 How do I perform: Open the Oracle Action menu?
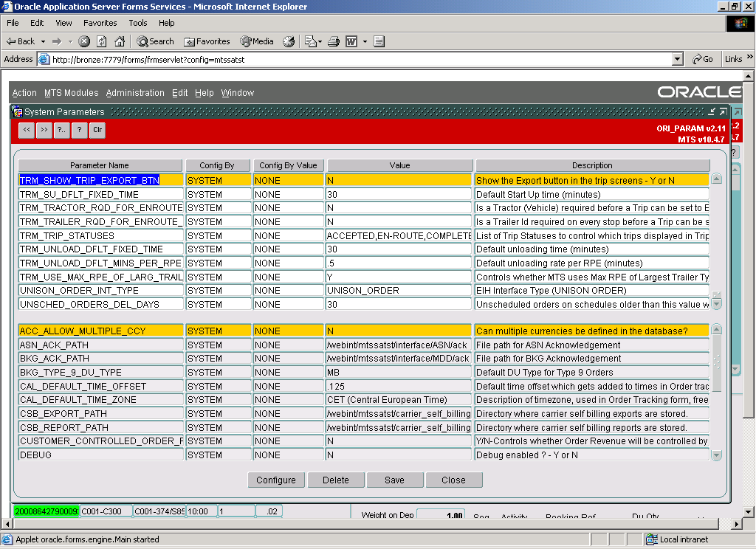[24, 93]
